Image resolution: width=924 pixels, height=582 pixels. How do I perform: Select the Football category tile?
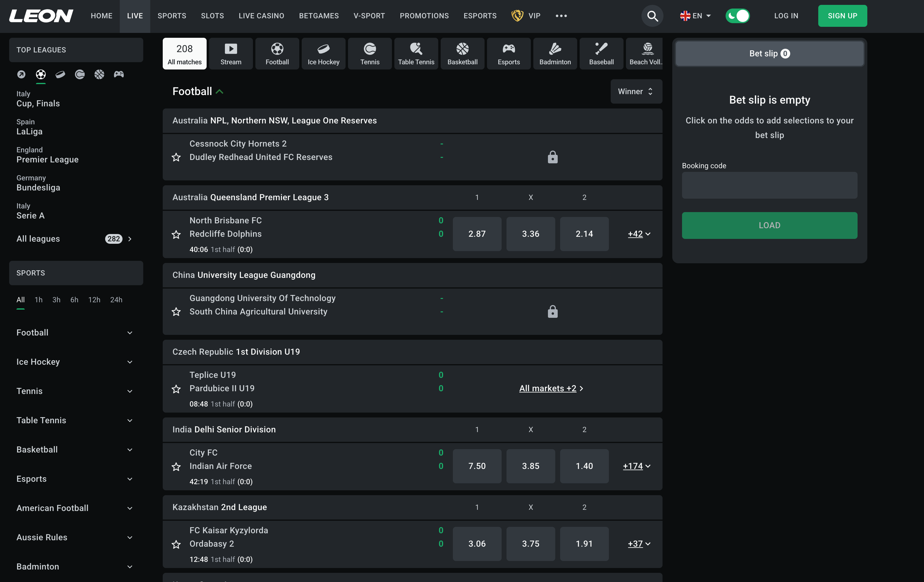point(277,53)
